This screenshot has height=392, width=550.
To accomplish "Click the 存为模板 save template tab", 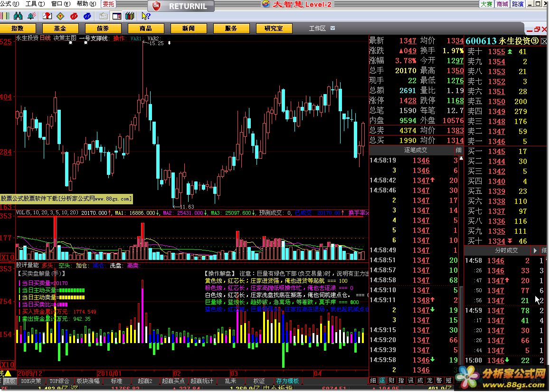I will [287, 381].
